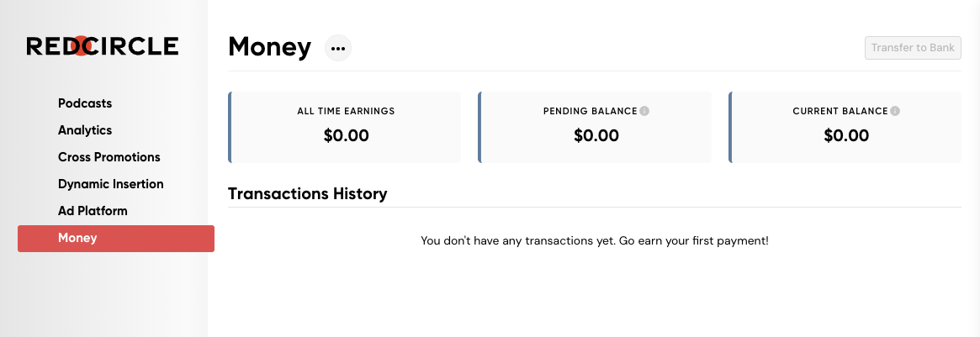Viewport: 980px width, 337px height.
Task: Click the Current Balance info icon
Action: 895,111
